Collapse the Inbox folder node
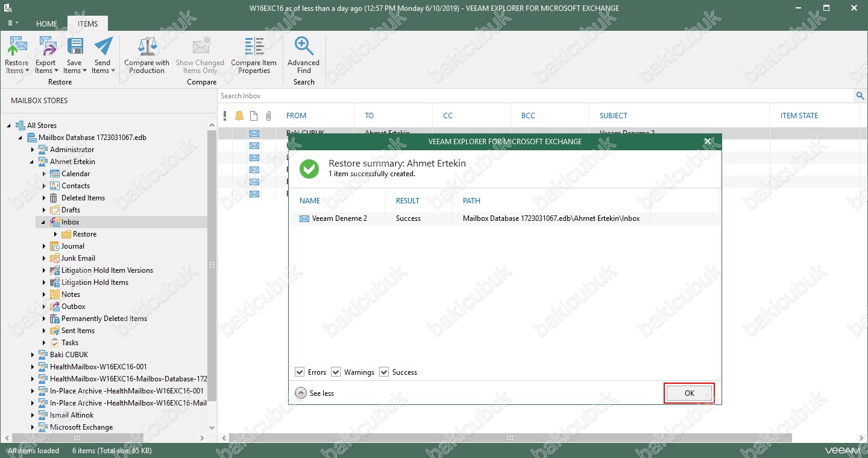 click(x=44, y=222)
